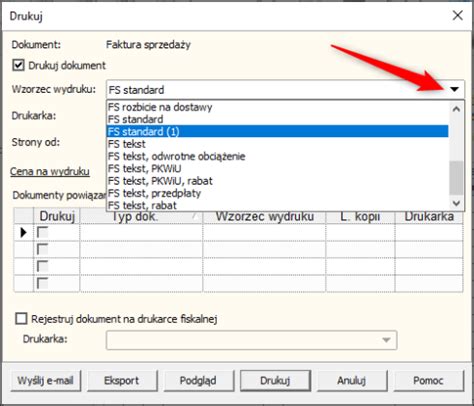Select the first row marker arrow

[x=23, y=232]
